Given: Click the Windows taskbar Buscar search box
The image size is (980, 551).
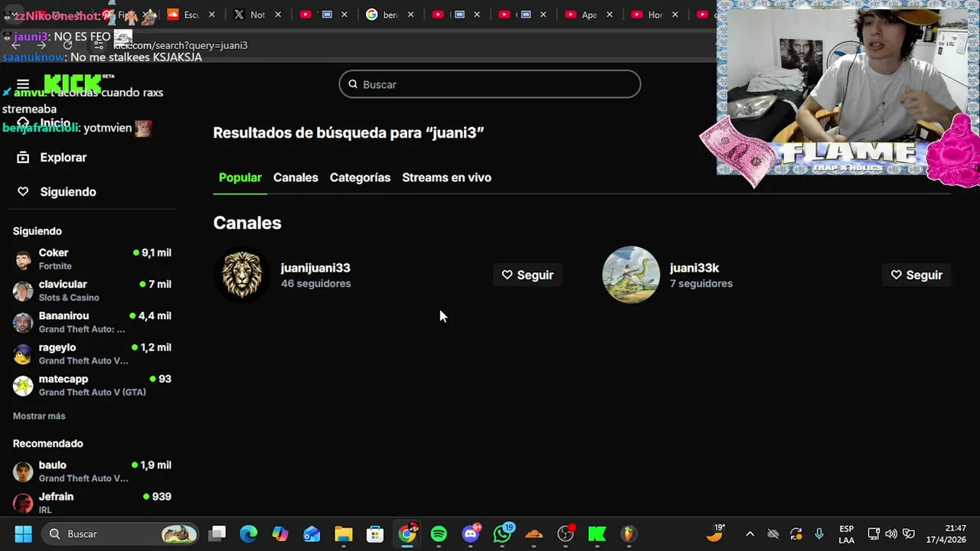Looking at the screenshot, I should point(119,533).
